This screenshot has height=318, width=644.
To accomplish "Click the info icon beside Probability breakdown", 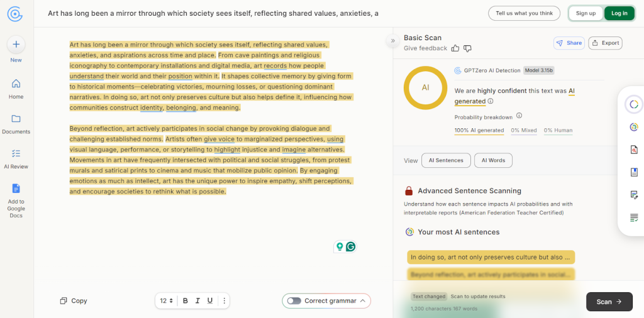I will click(x=519, y=116).
